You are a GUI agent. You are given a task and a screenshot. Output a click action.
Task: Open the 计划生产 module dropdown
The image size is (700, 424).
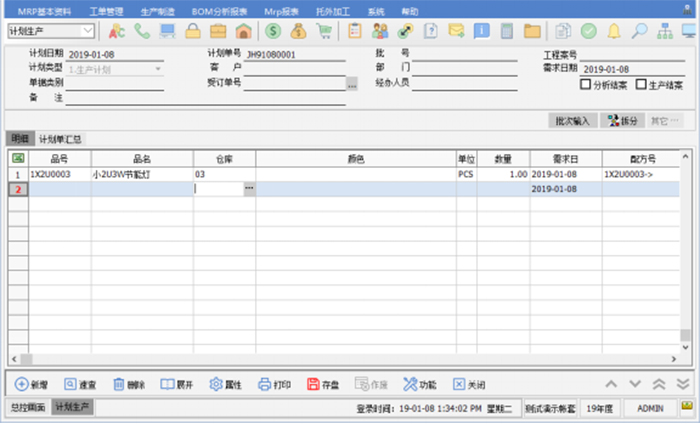pyautogui.click(x=89, y=32)
